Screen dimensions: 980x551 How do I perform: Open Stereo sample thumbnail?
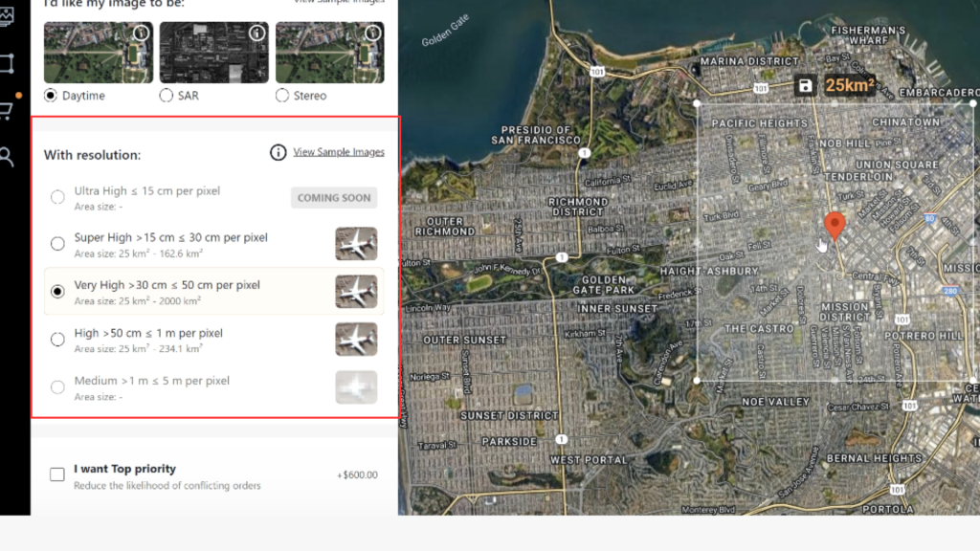coord(330,53)
